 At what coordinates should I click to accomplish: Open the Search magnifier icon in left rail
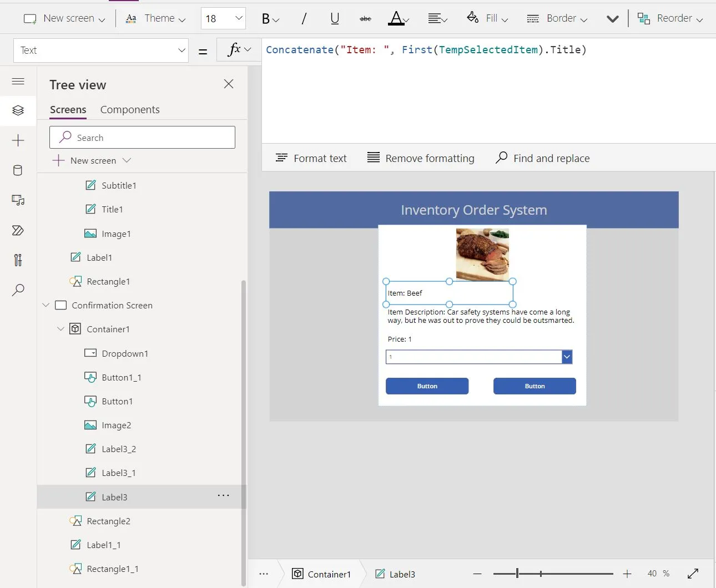tap(18, 290)
